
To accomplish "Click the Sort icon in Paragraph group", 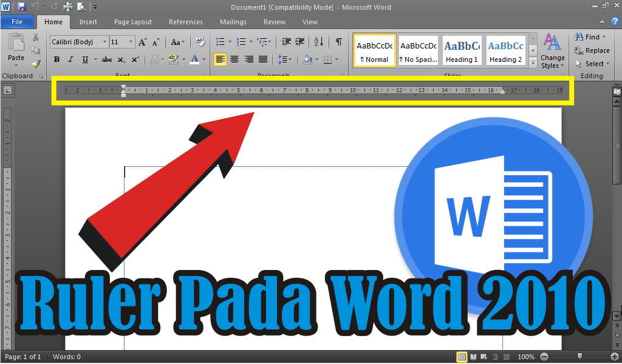I will click(318, 42).
